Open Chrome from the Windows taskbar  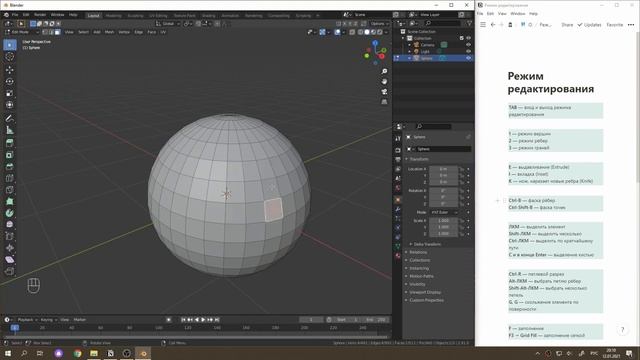tap(77, 353)
